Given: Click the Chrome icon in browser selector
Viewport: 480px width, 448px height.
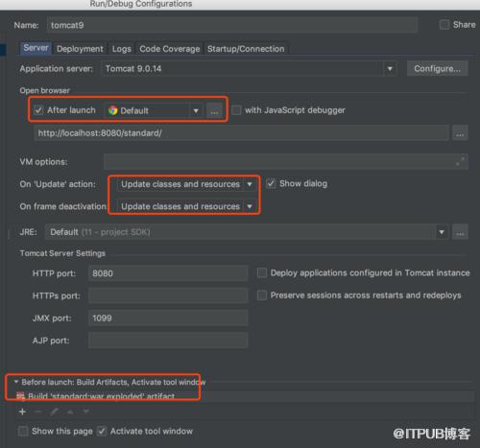Looking at the screenshot, I should [x=112, y=110].
